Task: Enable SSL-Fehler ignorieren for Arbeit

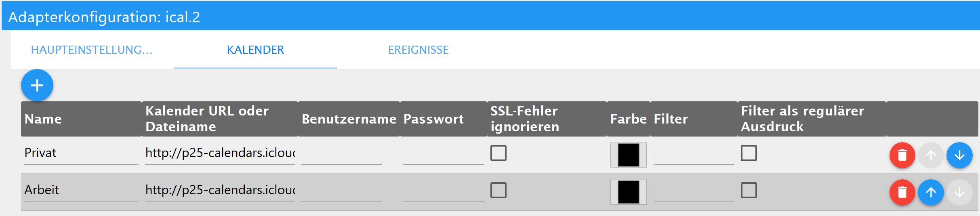Action: [498, 190]
